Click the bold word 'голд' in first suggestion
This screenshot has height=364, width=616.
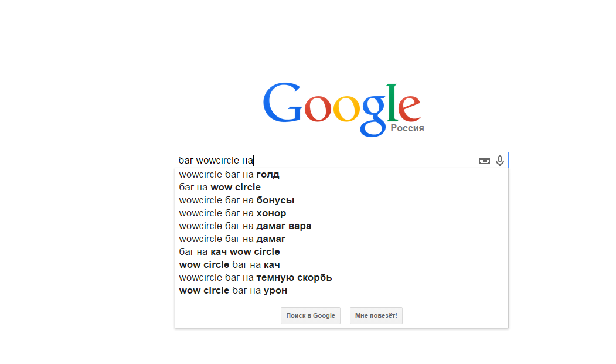(268, 174)
